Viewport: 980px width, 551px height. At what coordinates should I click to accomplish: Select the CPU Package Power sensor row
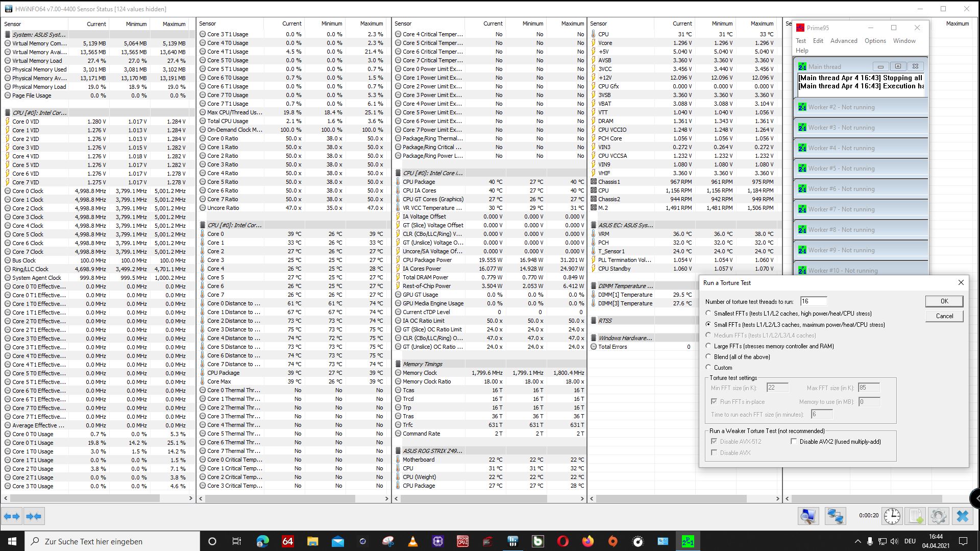coord(489,260)
